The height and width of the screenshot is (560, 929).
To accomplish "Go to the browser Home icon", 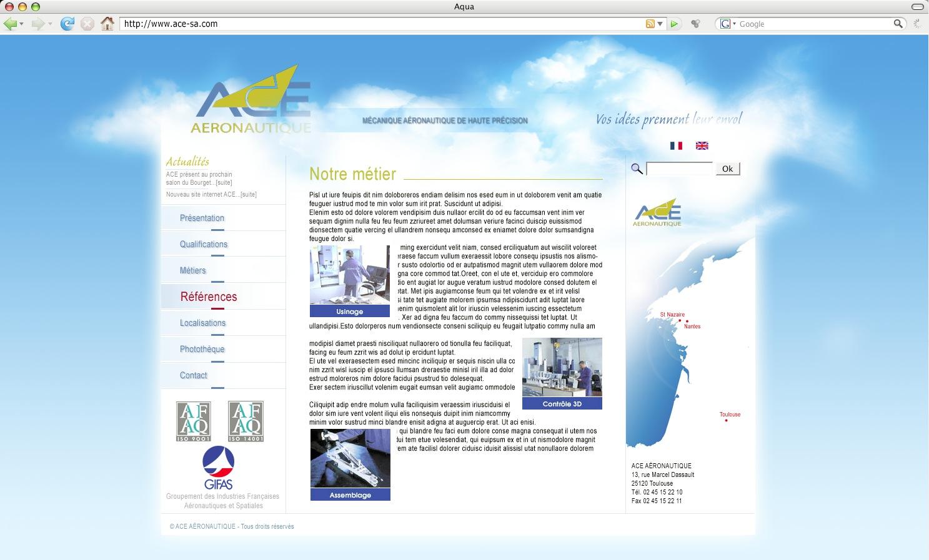I will [107, 24].
